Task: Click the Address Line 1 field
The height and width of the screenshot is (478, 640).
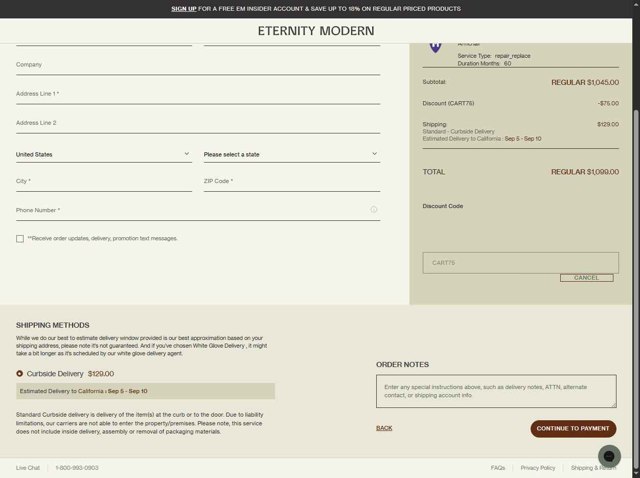Action: coord(198,94)
